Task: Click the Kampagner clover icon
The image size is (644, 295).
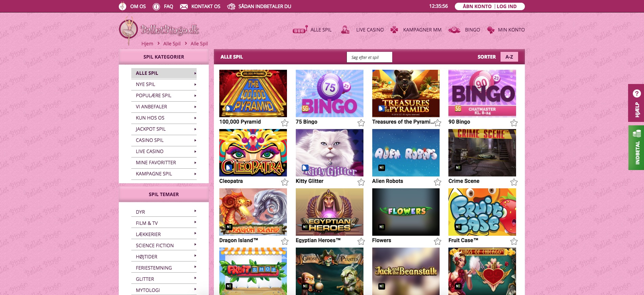Action: [x=394, y=30]
